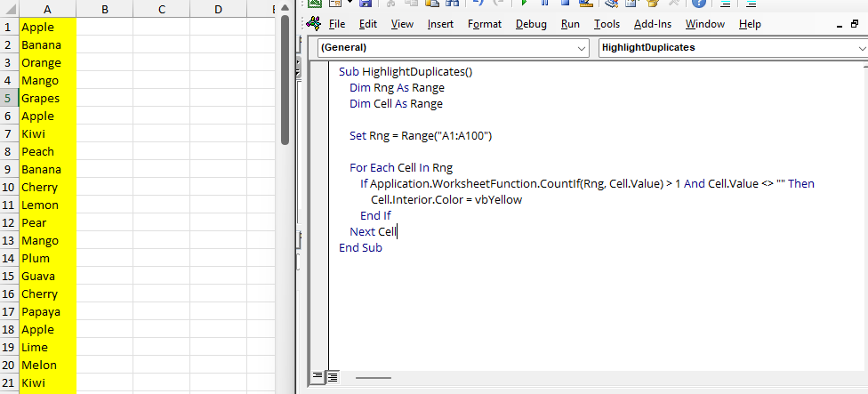Open the Tools menu

coord(607,24)
